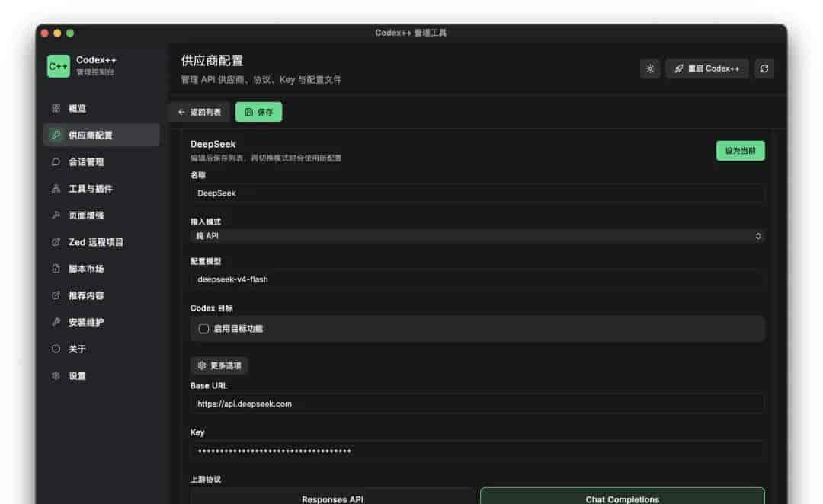Click the 上游协议 label
The width and height of the screenshot is (823, 504).
206,480
